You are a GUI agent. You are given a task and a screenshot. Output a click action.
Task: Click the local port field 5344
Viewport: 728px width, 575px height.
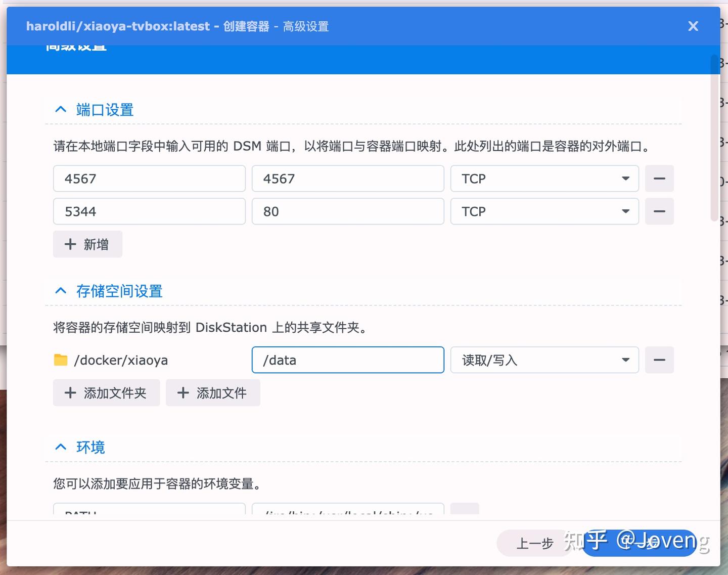pyautogui.click(x=149, y=211)
